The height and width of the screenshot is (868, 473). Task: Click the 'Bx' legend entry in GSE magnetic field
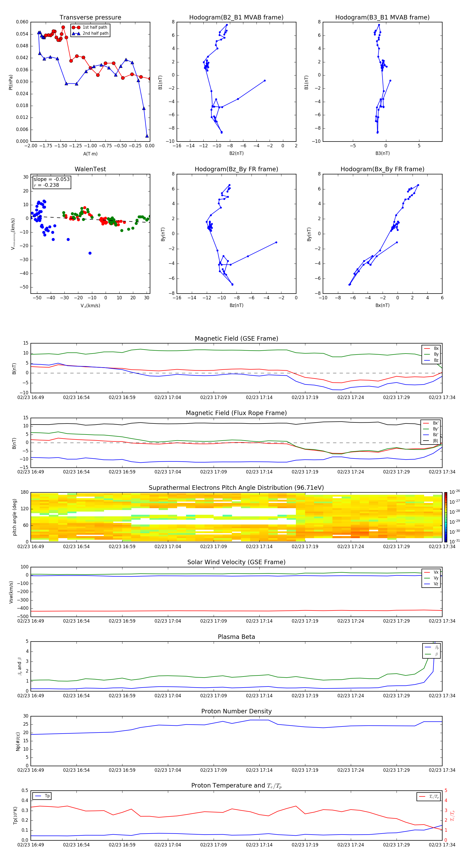(431, 349)
